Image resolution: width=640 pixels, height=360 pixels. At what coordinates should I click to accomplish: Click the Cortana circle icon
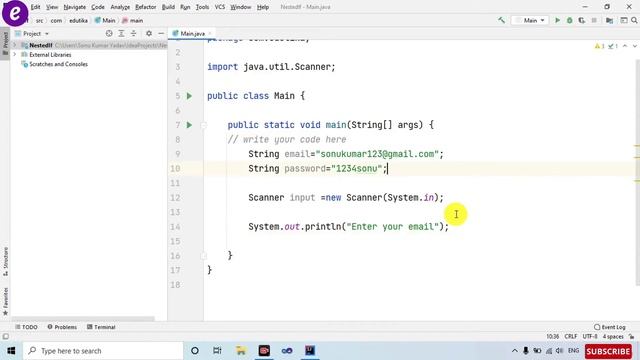tap(195, 351)
